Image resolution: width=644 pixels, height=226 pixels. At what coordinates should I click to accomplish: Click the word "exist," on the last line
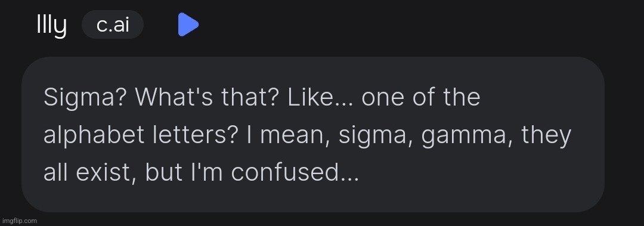click(x=106, y=173)
